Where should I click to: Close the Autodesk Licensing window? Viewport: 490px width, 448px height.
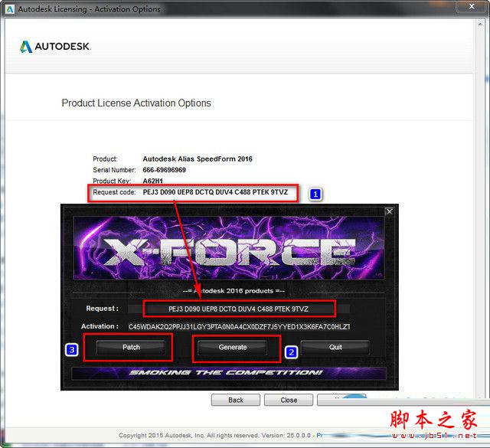pyautogui.click(x=472, y=7)
